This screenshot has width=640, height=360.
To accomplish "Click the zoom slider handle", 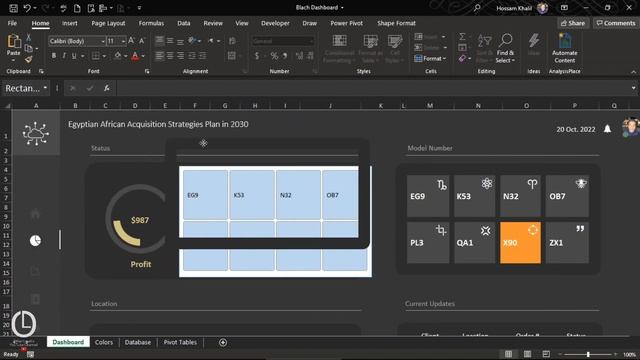I will [588, 354].
